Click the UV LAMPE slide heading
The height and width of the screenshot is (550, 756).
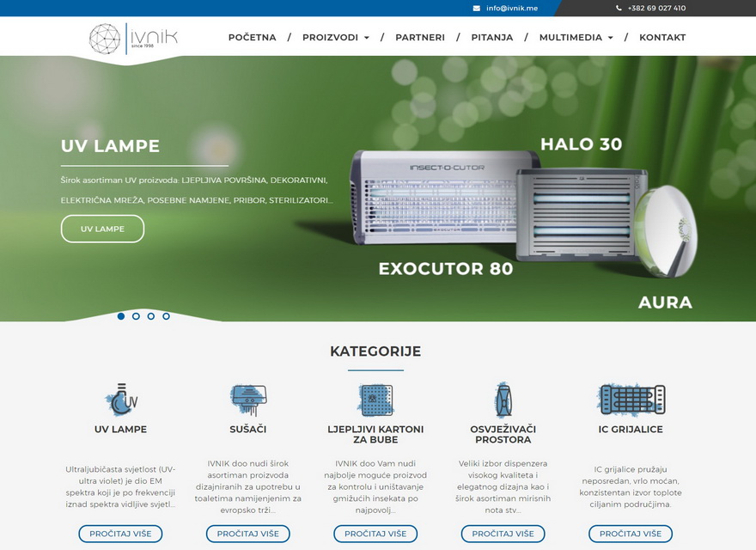(111, 146)
